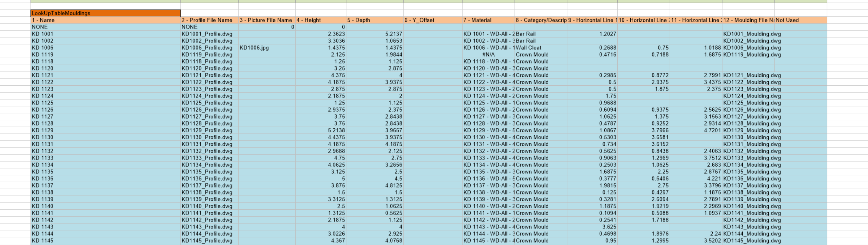This screenshot has width=868, height=245.
Task: Select the "KD1124_Profile.dwg" cell
Action: [209, 96]
